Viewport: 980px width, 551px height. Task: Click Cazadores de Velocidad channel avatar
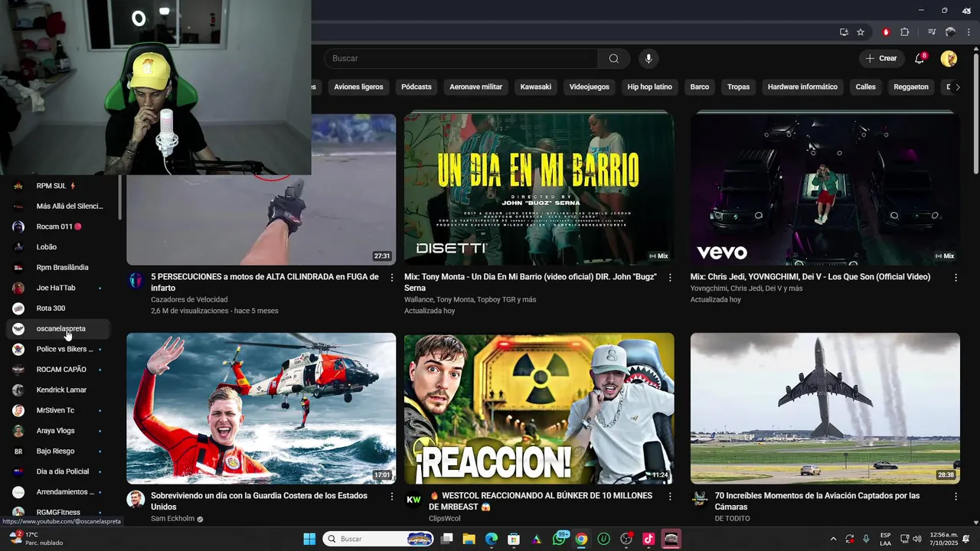tap(136, 281)
